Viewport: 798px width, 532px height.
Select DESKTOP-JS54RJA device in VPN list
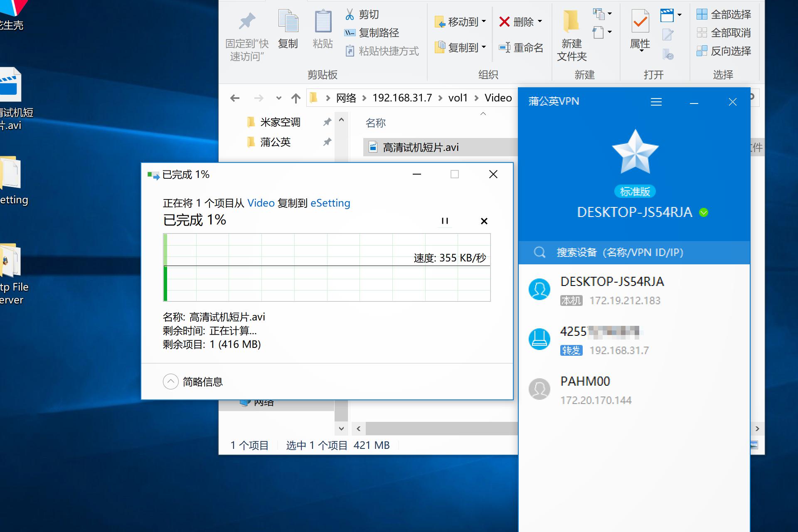tap(634, 290)
